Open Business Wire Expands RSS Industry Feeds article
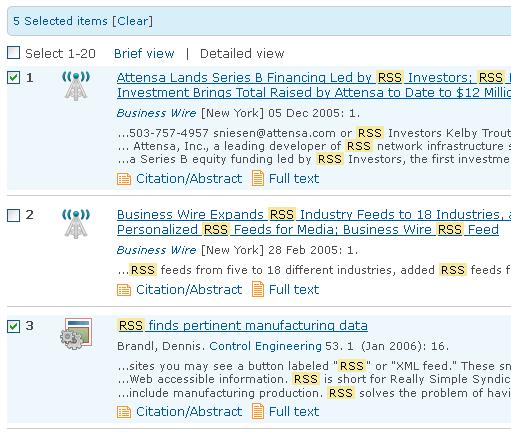The width and height of the screenshot is (511, 433). (x=314, y=222)
